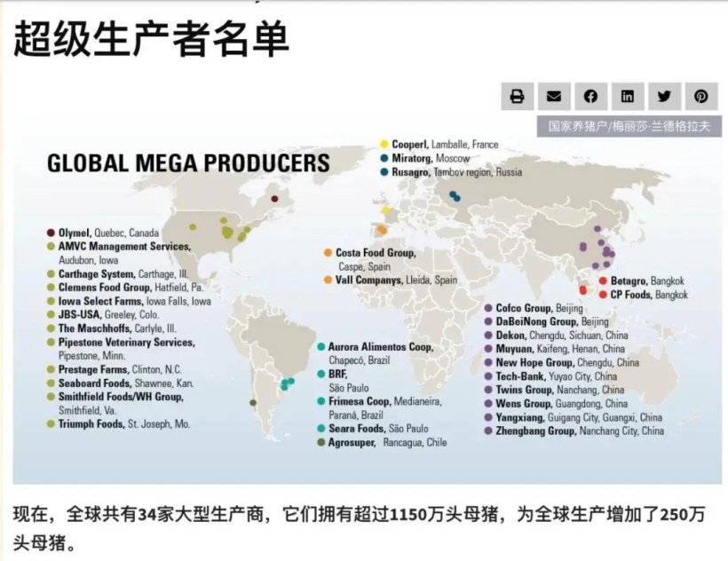Screen dimensions: 728x561
Task: Click the Seara Foods entry
Action: pos(373,429)
